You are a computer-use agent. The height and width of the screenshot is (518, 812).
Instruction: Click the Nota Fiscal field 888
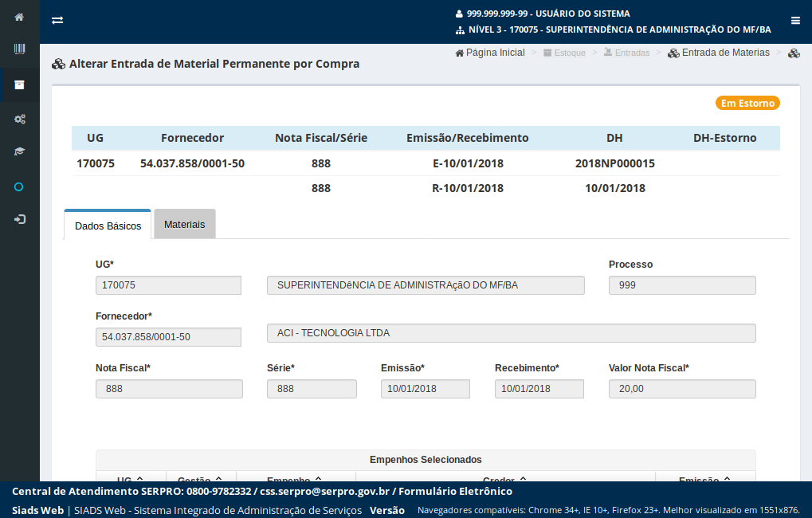[x=170, y=389]
